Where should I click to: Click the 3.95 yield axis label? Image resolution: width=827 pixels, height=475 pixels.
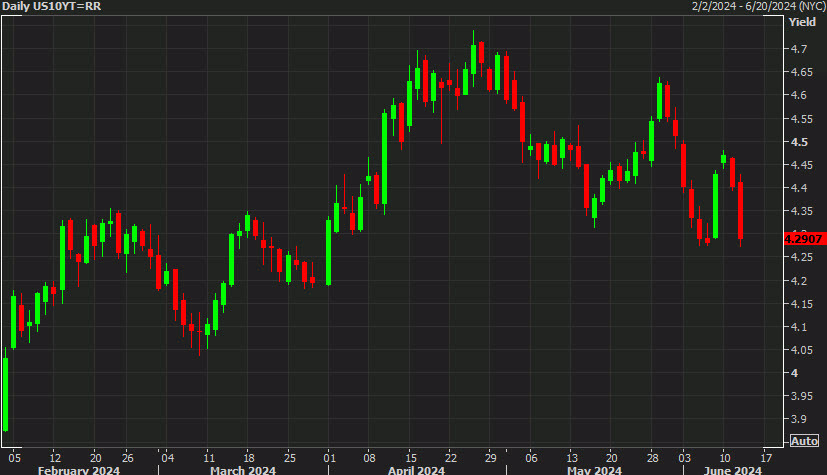tap(801, 396)
